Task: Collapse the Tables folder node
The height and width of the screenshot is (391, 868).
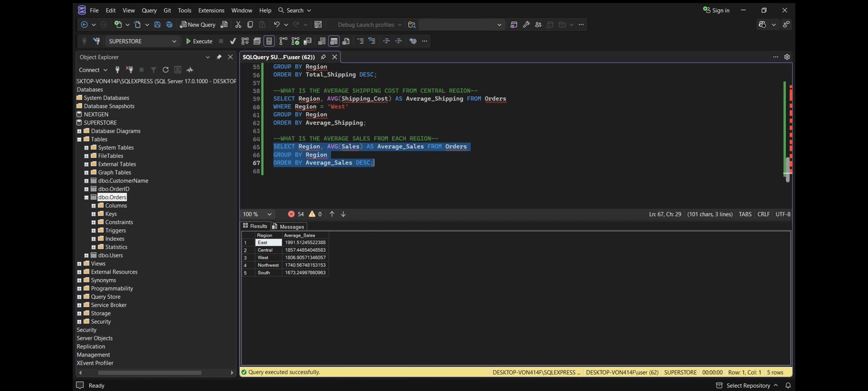Action: (79, 140)
